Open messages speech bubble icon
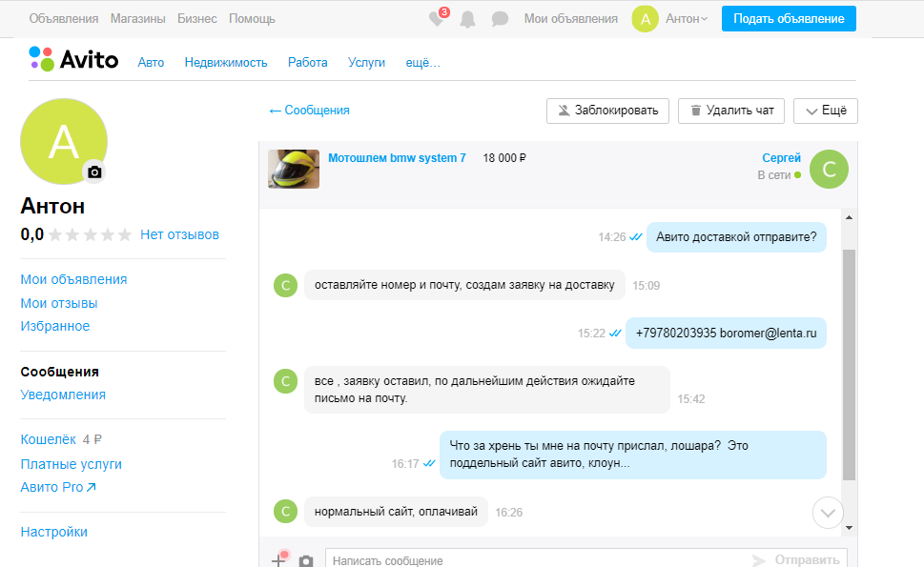 point(500,19)
